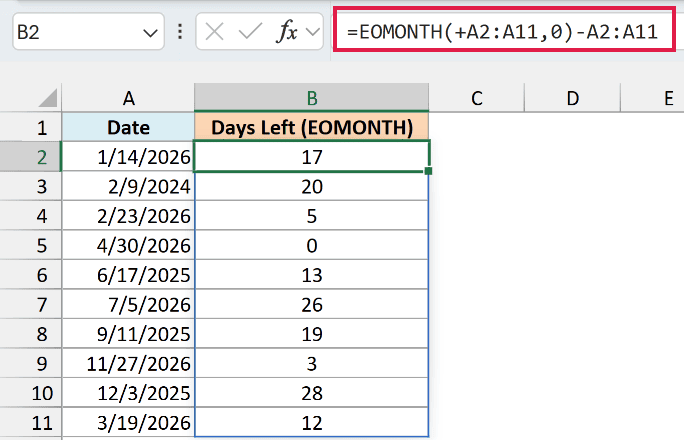Image resolution: width=684 pixels, height=440 pixels.
Task: Select row 1 header
Action: [31, 127]
